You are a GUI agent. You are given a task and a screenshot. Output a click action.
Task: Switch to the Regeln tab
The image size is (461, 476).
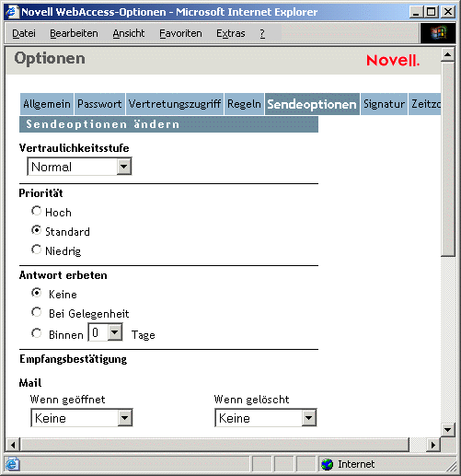(244, 104)
